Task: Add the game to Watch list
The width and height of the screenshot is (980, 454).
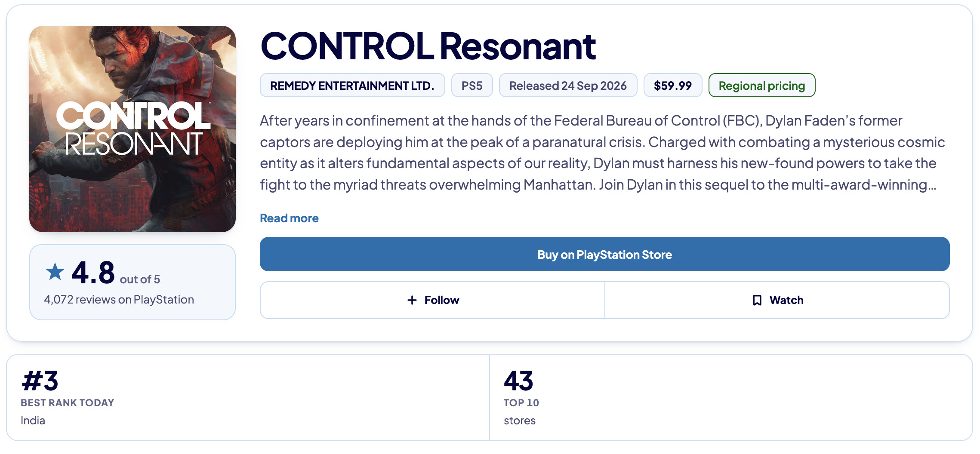Action: coord(777,300)
